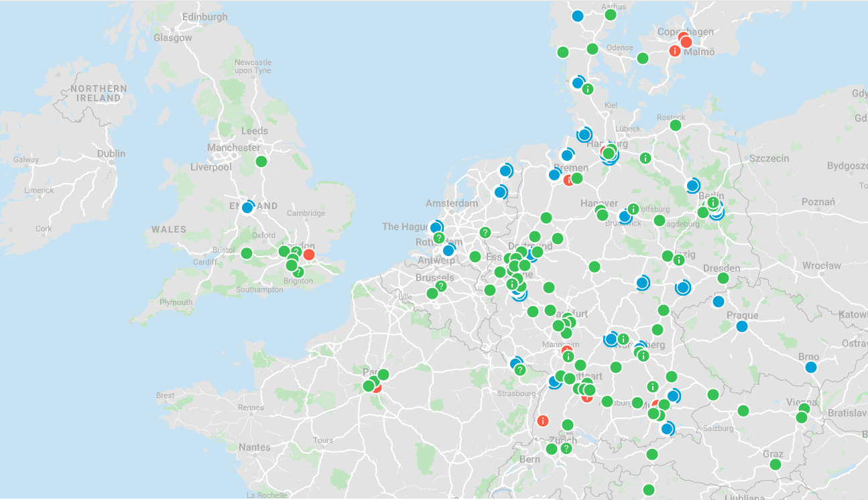Viewport: 868px width, 500px height.
Task: Click the Dublin city label on map
Action: pyautogui.click(x=111, y=153)
